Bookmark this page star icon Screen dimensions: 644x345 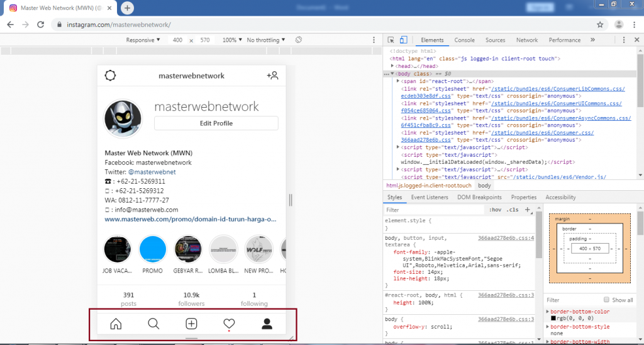click(600, 25)
